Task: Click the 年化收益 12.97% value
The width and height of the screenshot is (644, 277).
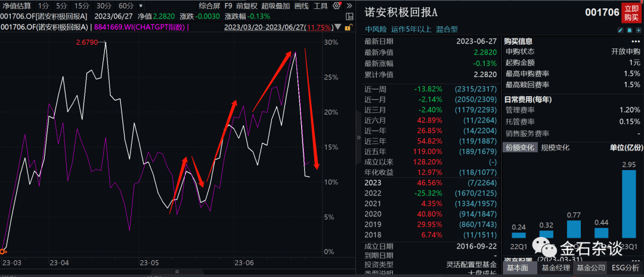Action: [x=431, y=172]
